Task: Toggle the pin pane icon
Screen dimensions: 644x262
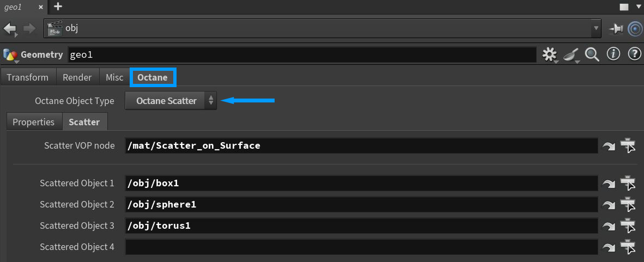Action: coord(616,29)
